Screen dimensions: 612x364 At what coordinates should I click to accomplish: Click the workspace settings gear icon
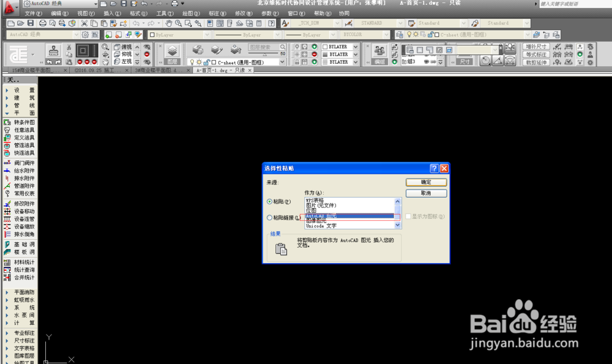coord(85,35)
